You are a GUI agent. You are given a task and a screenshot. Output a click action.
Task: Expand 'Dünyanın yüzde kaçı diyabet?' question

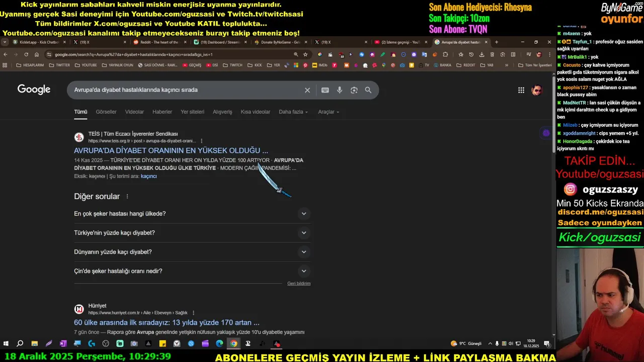[x=192, y=252]
